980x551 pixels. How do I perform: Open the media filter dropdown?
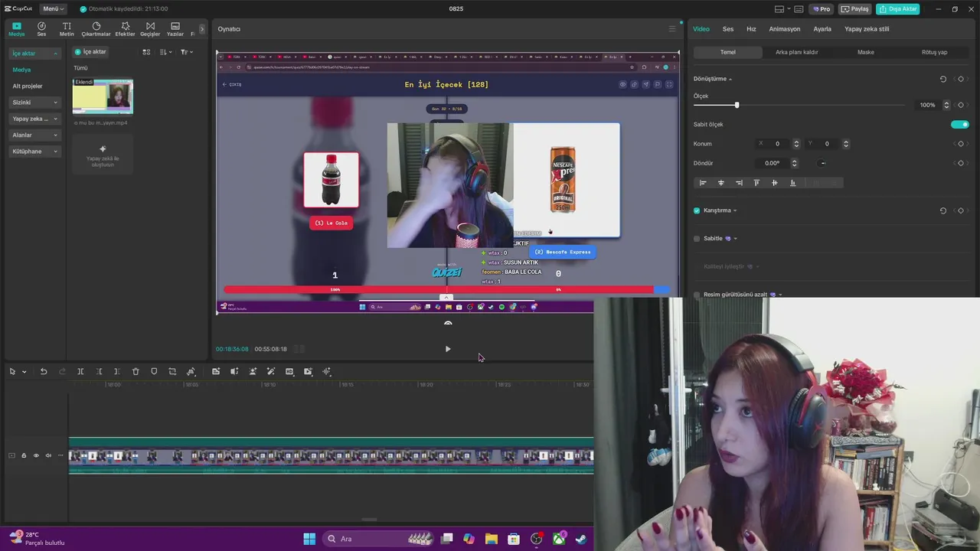(186, 52)
